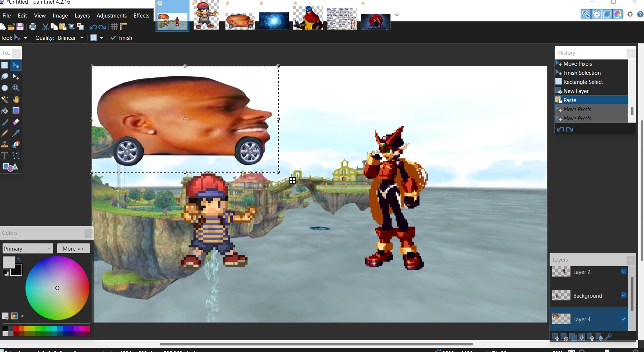Cut the selection with scissors icon
This screenshot has height=352, width=644.
[46, 27]
